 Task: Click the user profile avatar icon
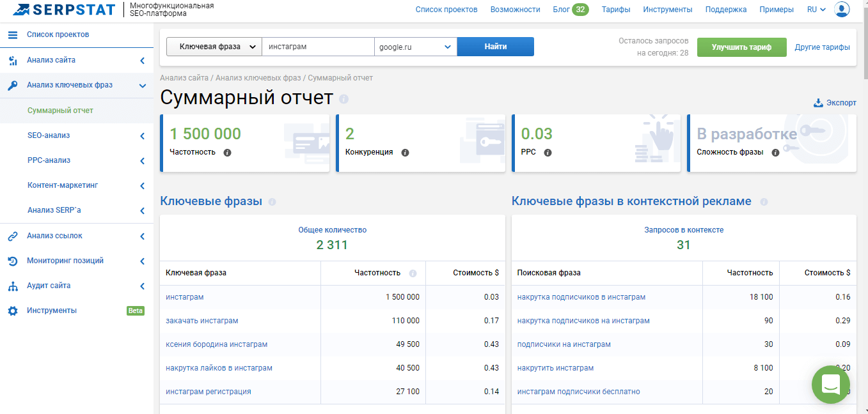pyautogui.click(x=842, y=10)
